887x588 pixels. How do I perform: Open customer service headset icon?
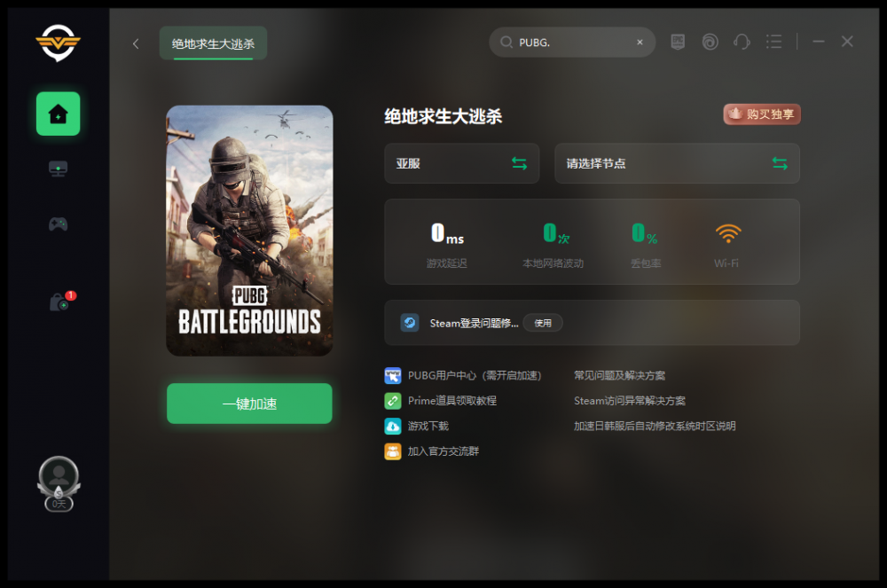point(742,42)
